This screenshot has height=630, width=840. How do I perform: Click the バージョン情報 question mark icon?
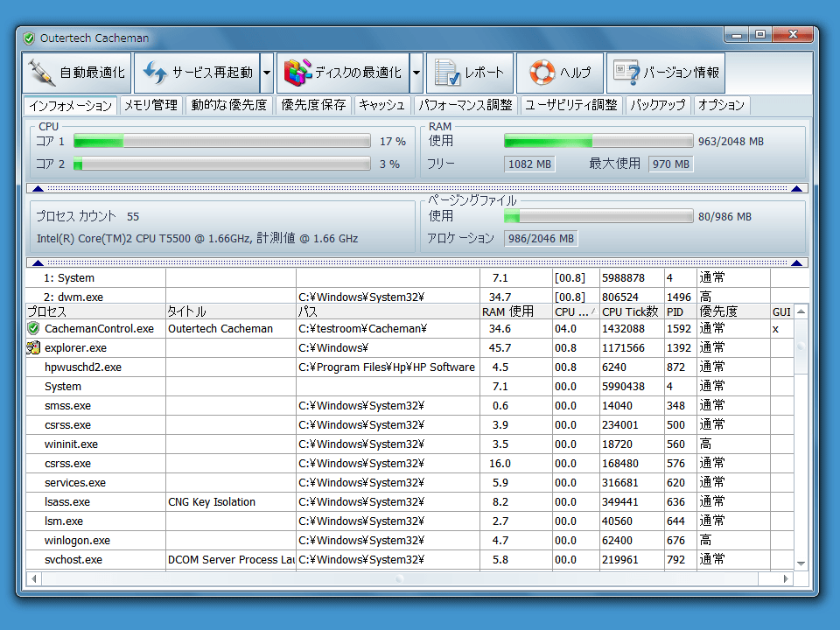pyautogui.click(x=626, y=73)
